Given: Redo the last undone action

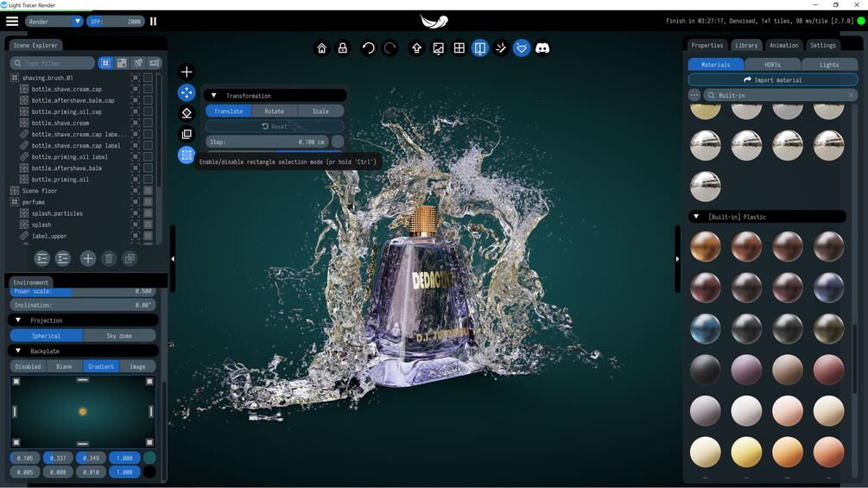Looking at the screenshot, I should coord(390,48).
